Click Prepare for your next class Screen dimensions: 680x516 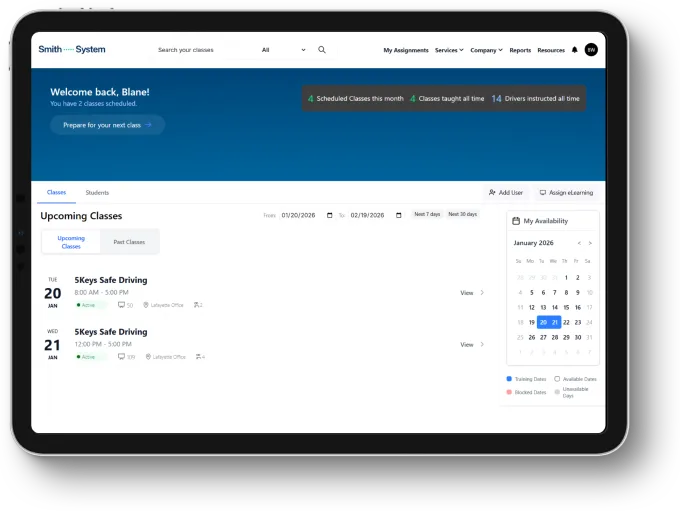point(107,125)
